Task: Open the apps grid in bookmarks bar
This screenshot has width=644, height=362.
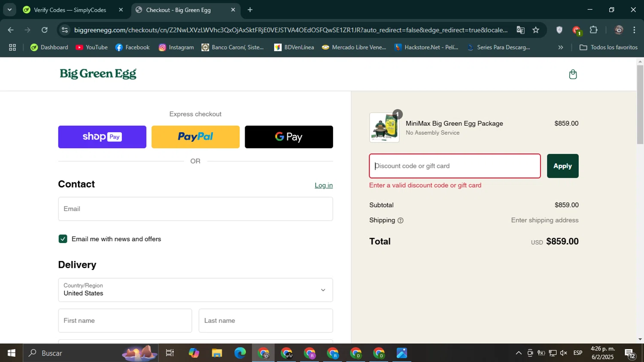Action: [x=12, y=47]
